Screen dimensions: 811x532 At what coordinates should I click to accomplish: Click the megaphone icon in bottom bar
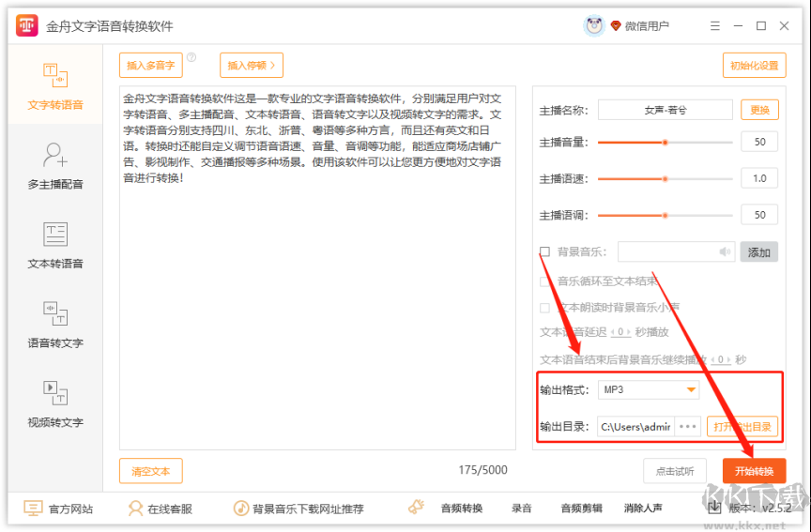pos(417,508)
